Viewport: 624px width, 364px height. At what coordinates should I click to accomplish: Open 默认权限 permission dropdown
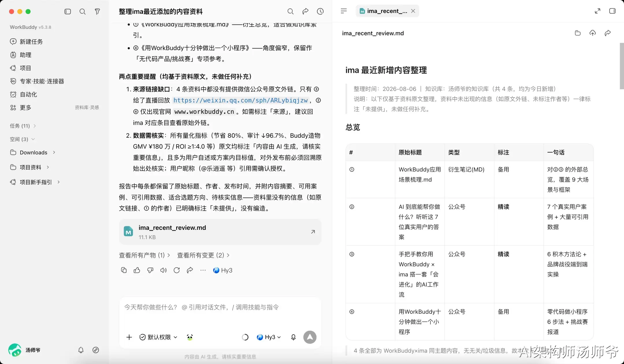click(158, 337)
